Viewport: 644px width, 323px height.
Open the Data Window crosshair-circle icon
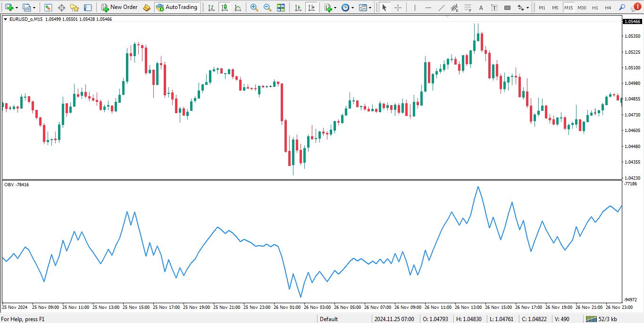(x=61, y=8)
